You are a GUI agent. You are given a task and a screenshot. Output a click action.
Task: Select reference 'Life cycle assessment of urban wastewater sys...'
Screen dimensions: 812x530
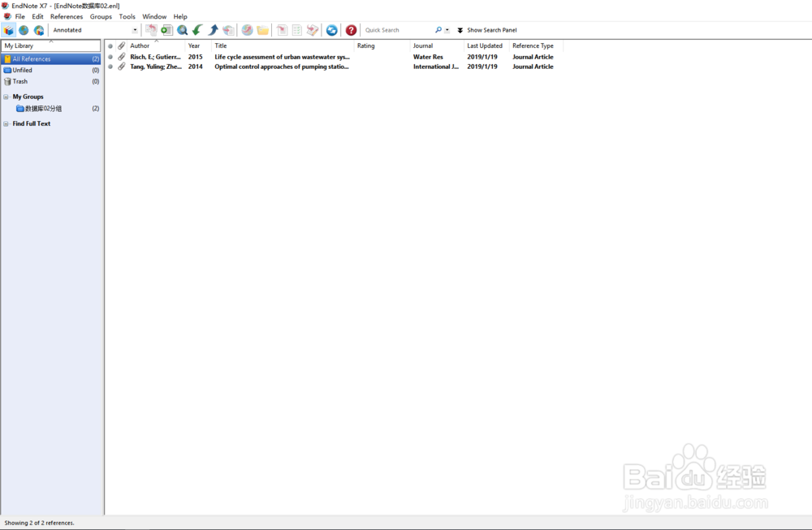coord(283,57)
